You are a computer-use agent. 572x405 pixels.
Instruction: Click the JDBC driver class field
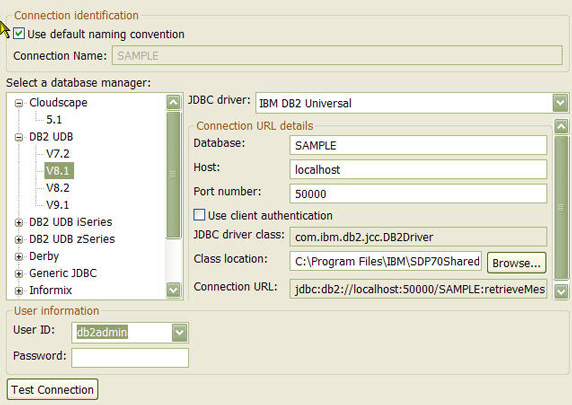tap(418, 237)
